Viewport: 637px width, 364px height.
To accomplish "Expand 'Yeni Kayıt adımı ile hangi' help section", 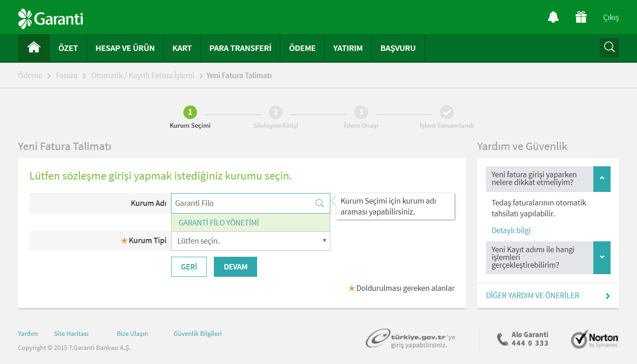I will coord(602,257).
